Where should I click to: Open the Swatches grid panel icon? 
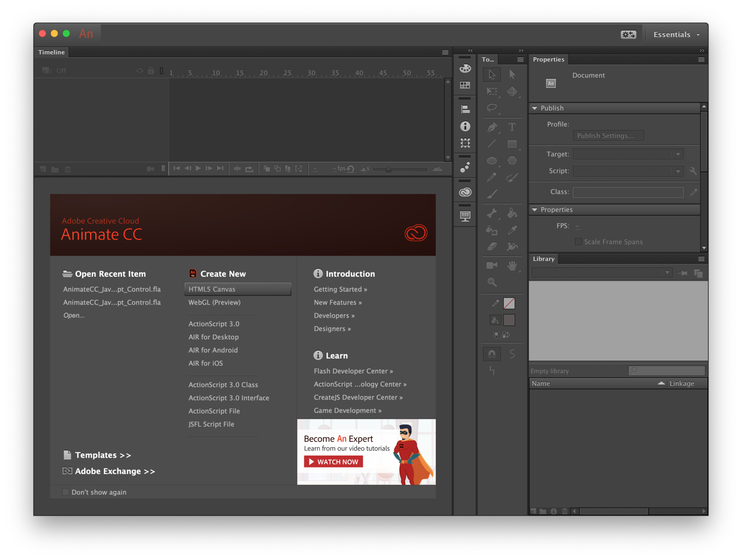click(465, 85)
